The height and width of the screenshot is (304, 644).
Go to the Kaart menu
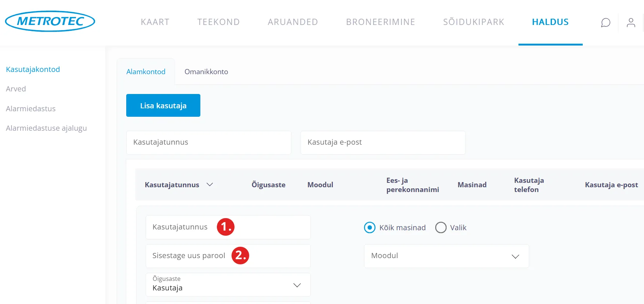pos(155,22)
